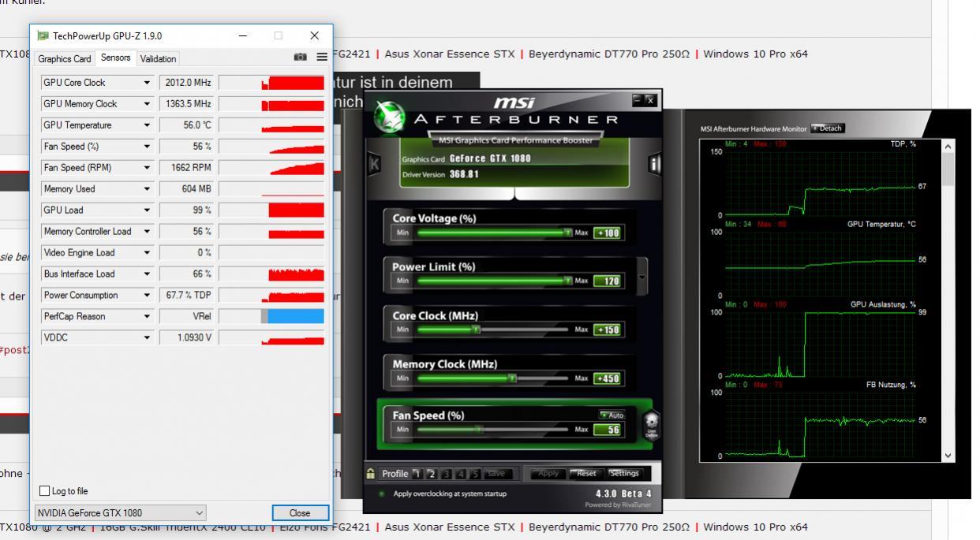
Task: Expand the GPU Load sensor dropdown
Action: point(147,210)
